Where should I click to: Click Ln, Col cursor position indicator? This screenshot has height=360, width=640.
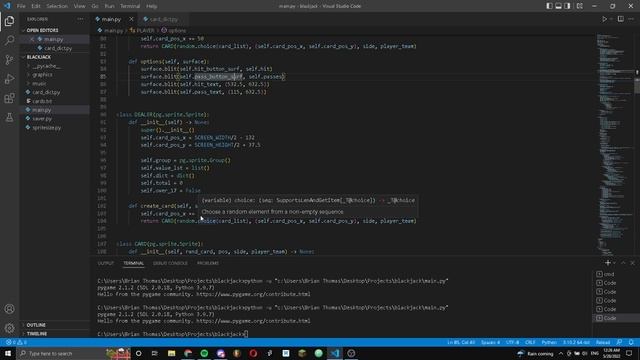[x=461, y=342]
